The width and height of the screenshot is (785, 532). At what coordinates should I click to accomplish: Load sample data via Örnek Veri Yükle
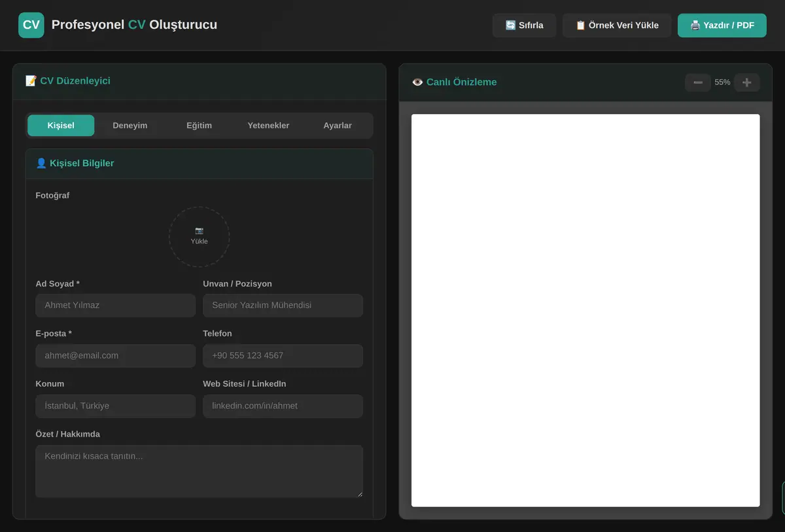pos(617,26)
